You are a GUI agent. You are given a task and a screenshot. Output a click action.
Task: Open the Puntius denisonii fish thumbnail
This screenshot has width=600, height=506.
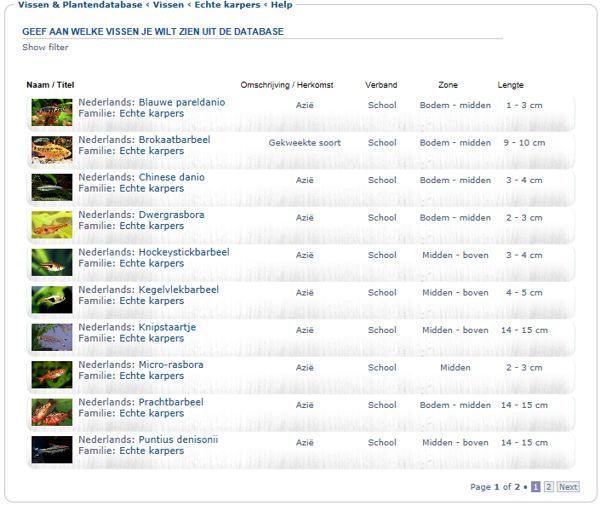(52, 450)
